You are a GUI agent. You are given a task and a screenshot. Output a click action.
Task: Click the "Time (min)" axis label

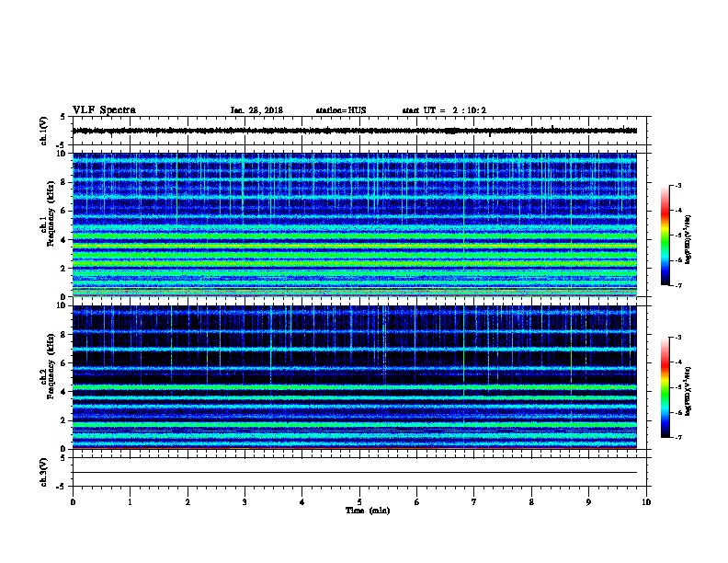[368, 511]
